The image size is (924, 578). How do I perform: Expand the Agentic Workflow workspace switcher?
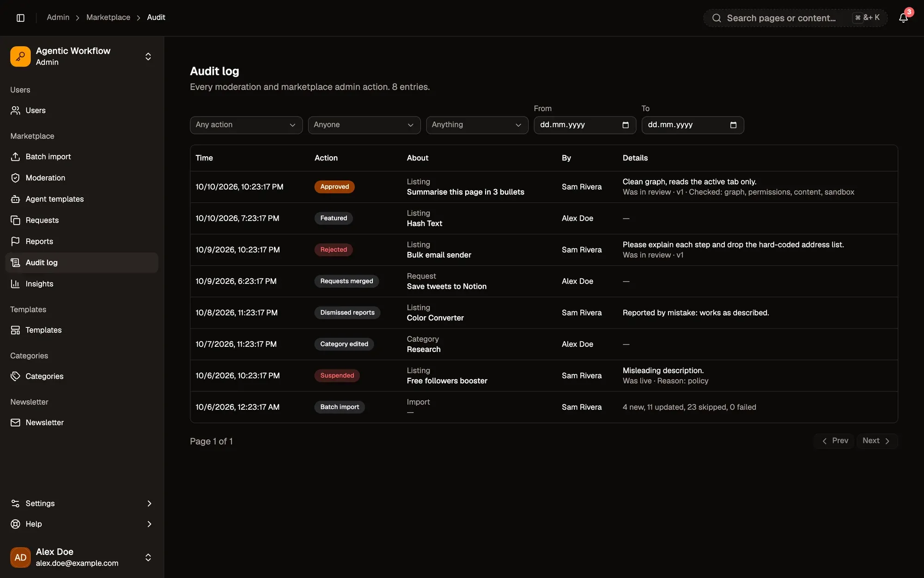coord(148,56)
